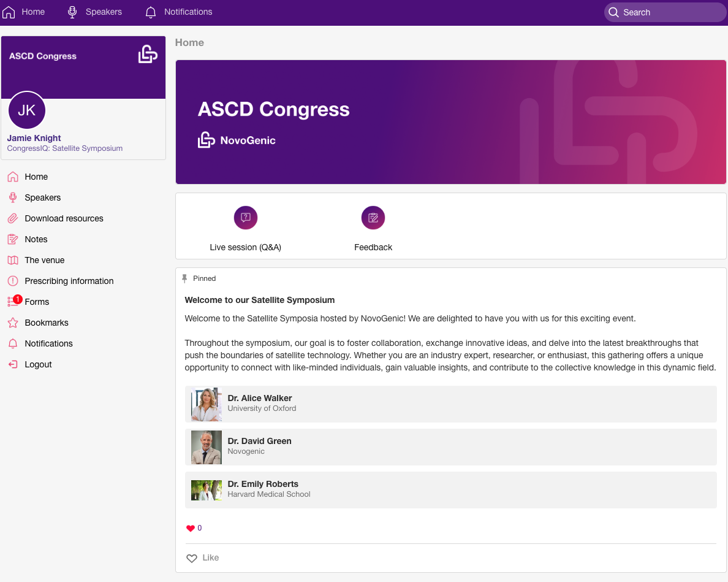Click the Notes pencil icon in sidebar
Viewport: 728px width, 582px height.
pyautogui.click(x=13, y=240)
